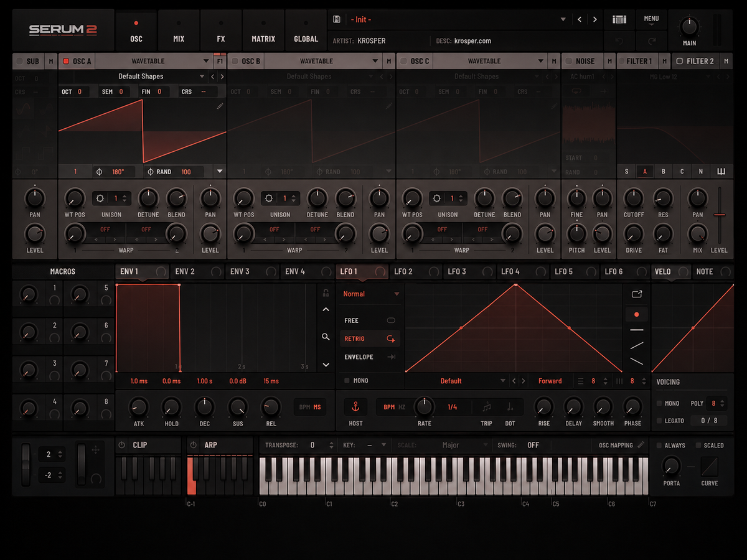Enable the NOISE oscillator

pos(569,61)
